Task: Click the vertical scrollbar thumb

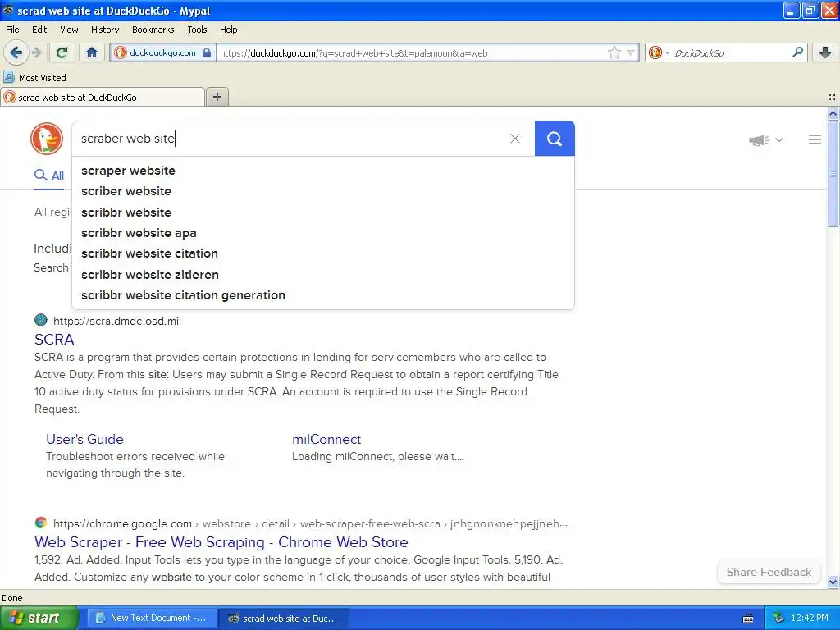Action: [833, 174]
